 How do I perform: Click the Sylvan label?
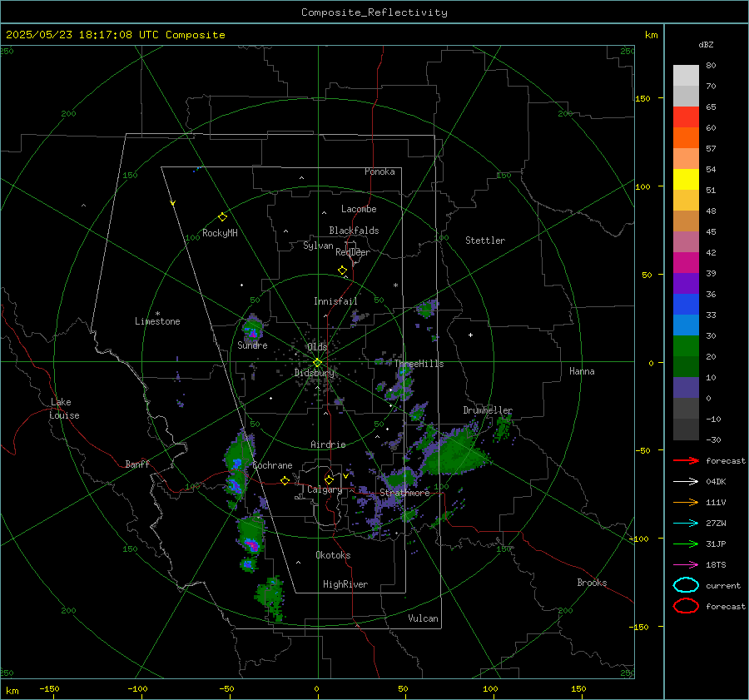(318, 246)
